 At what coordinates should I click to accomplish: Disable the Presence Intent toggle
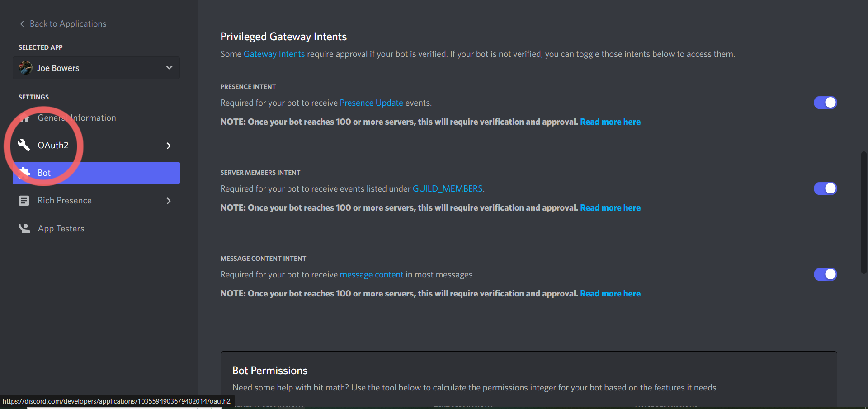825,103
